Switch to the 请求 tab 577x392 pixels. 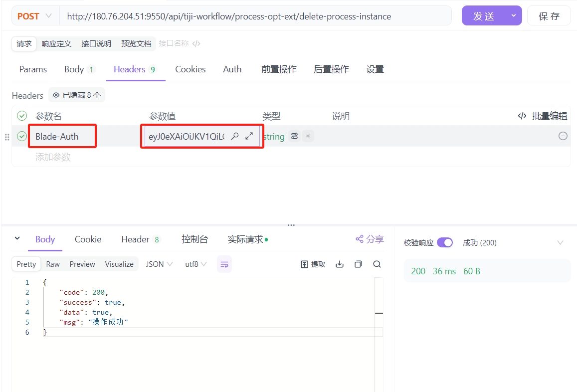pyautogui.click(x=24, y=44)
